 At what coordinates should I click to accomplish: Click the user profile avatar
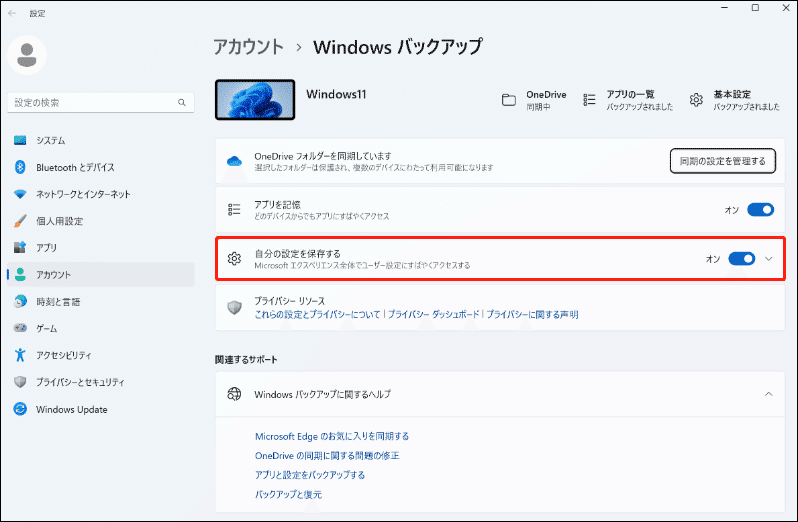click(x=26, y=55)
